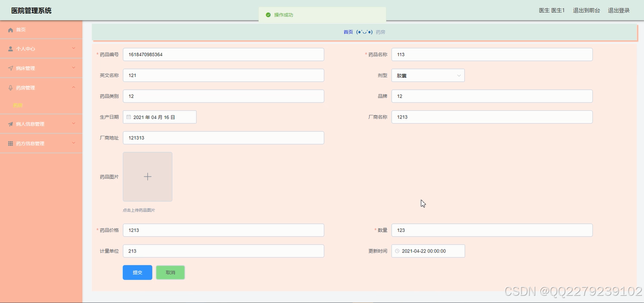Click the home icon beside 首页 in sidebar
Image resolution: width=644 pixels, height=303 pixels.
pos(10,29)
